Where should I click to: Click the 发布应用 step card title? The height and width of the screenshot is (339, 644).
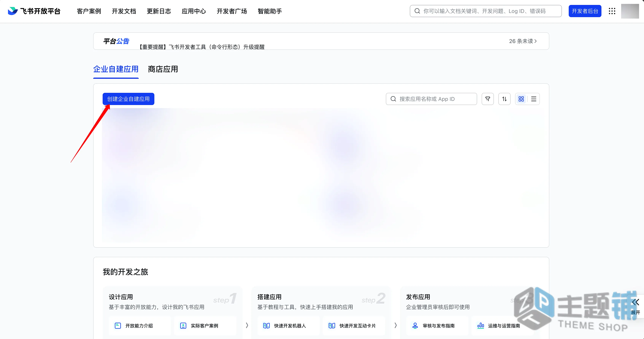[x=418, y=297]
